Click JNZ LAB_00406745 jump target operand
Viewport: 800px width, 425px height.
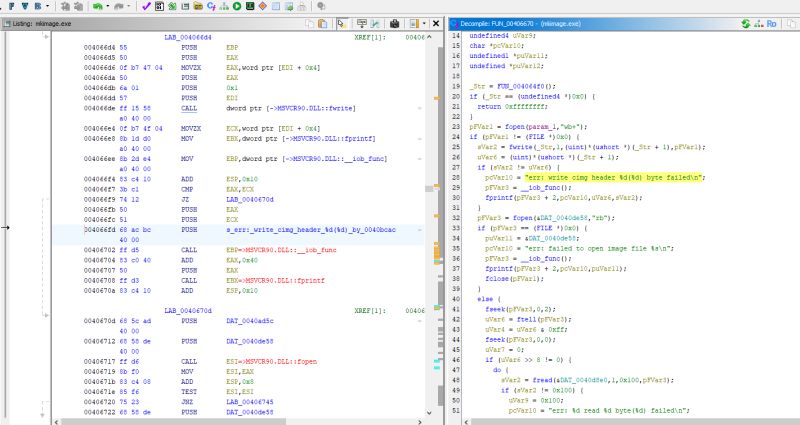coord(250,402)
